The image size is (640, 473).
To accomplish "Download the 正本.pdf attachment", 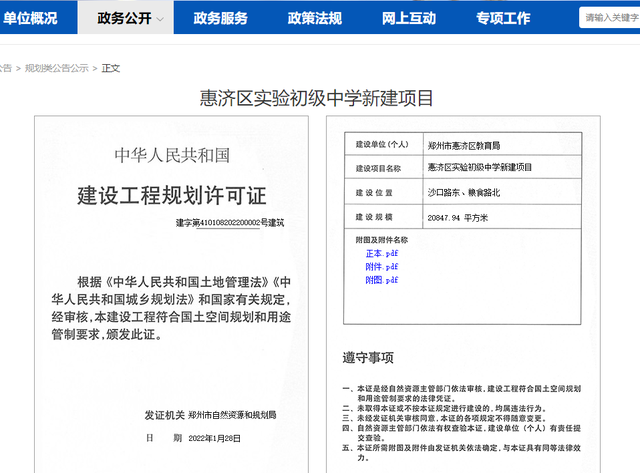I will [x=382, y=253].
